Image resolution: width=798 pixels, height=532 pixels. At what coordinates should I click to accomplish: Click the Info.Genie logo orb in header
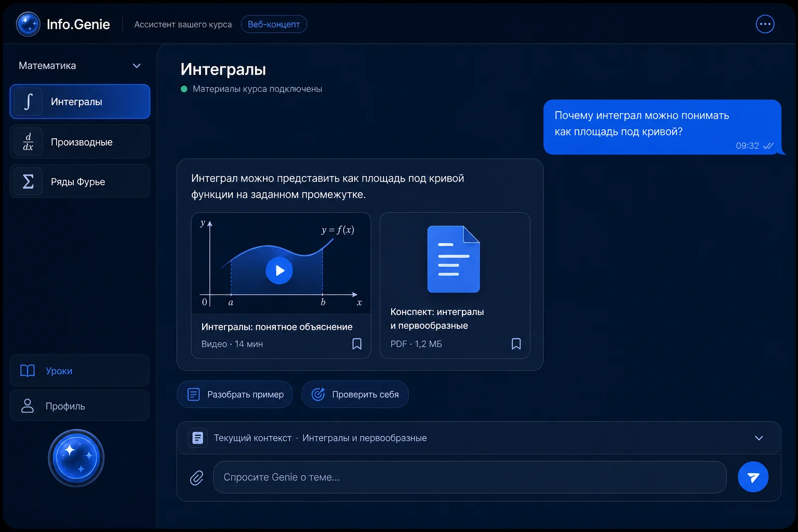click(x=28, y=24)
